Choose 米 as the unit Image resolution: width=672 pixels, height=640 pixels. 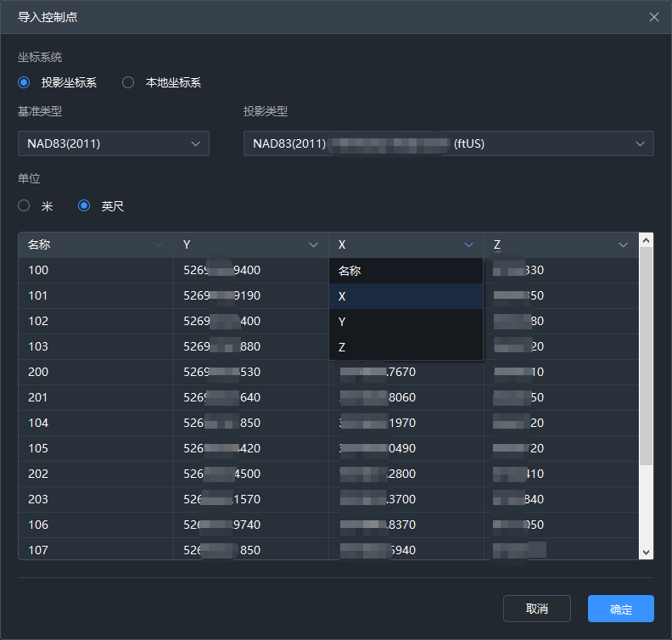pos(25,205)
